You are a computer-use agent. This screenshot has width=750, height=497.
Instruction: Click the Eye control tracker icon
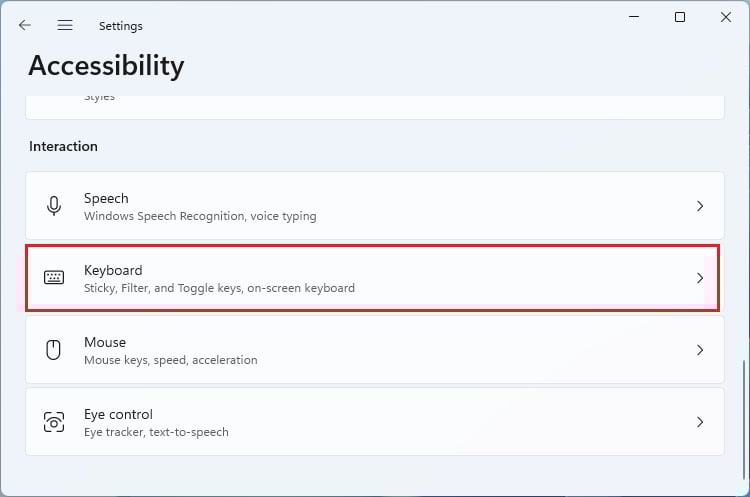point(54,422)
